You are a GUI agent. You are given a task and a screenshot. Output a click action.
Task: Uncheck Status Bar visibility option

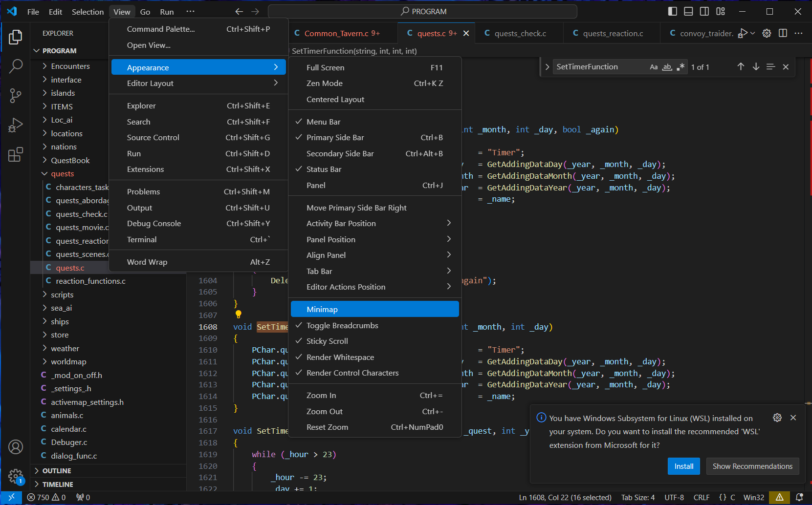pyautogui.click(x=324, y=169)
